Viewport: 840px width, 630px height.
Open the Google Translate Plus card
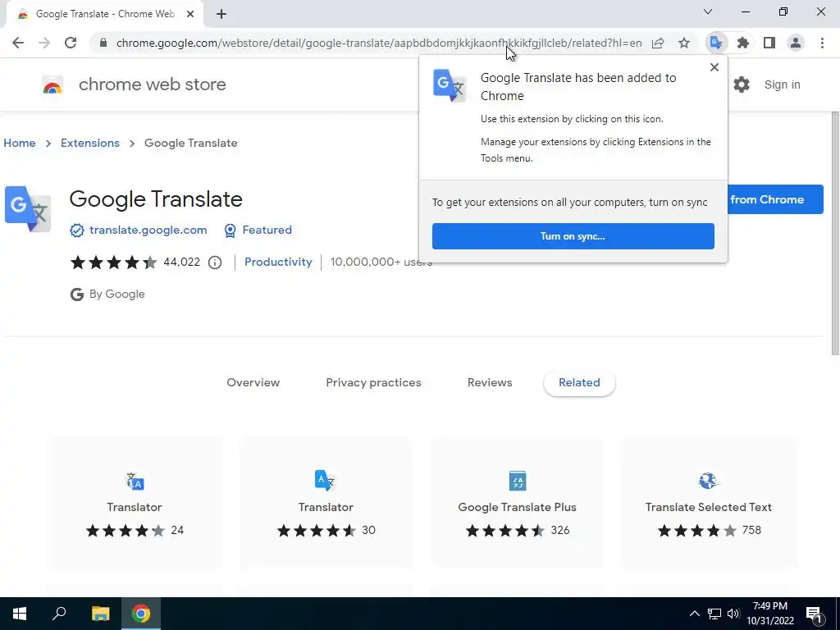pos(517,503)
